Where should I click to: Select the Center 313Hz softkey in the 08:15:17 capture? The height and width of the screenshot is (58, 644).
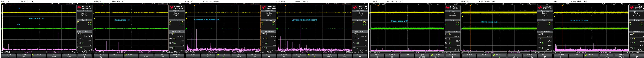(x=69, y=55)
